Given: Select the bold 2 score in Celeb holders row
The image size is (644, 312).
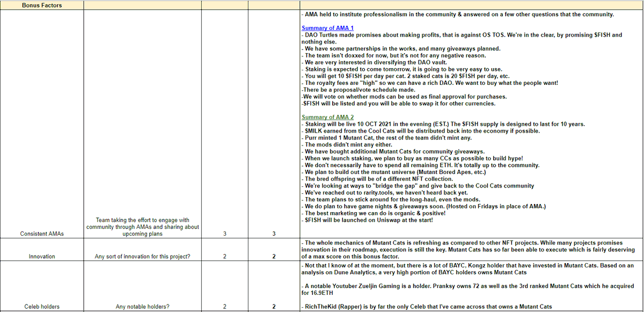Looking at the screenshot, I should (x=274, y=307).
